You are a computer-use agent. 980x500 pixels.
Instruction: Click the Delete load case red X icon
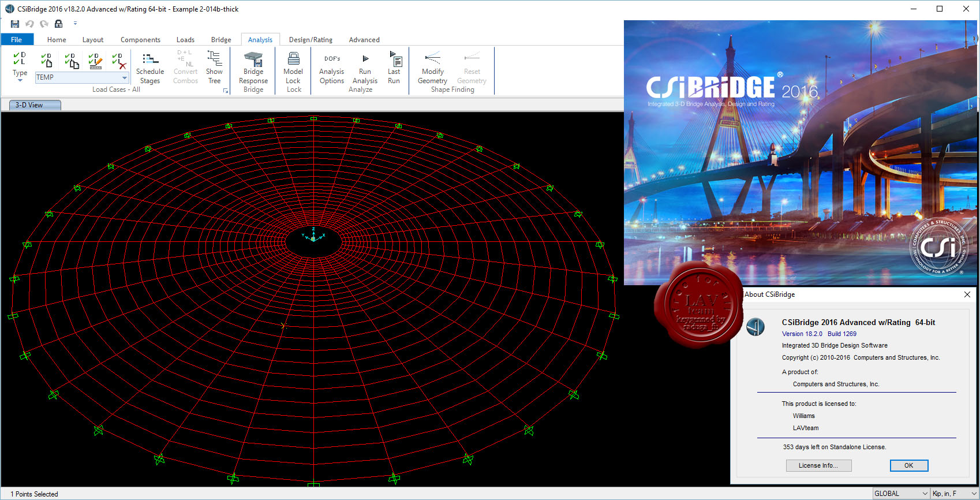[x=119, y=61]
